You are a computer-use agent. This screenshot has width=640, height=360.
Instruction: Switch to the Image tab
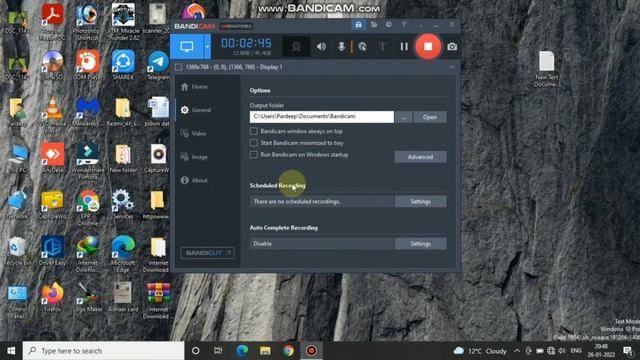pos(194,157)
